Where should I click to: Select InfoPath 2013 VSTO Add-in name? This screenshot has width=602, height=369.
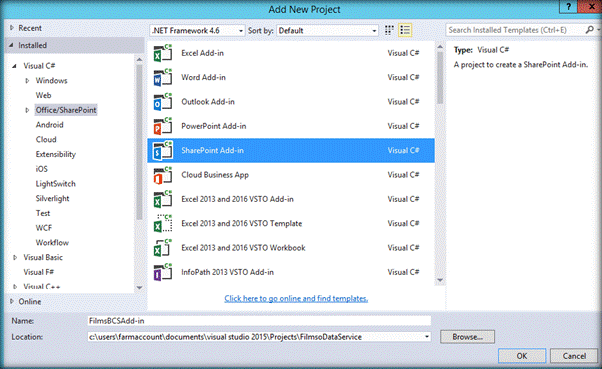click(x=227, y=272)
